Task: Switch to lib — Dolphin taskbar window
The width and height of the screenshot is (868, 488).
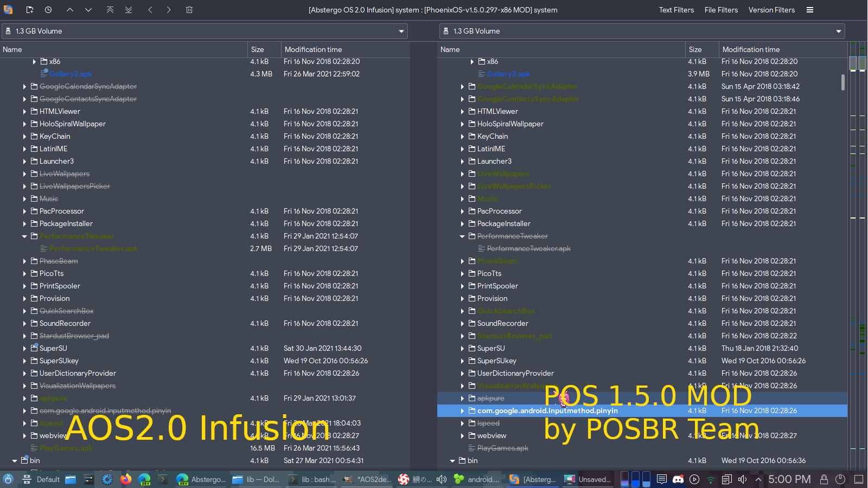Action: (256, 479)
